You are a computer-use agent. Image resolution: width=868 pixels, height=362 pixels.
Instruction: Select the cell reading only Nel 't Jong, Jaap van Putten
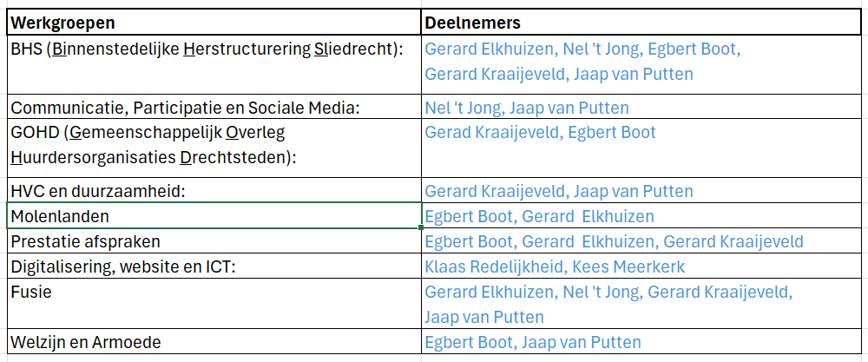pos(642,108)
